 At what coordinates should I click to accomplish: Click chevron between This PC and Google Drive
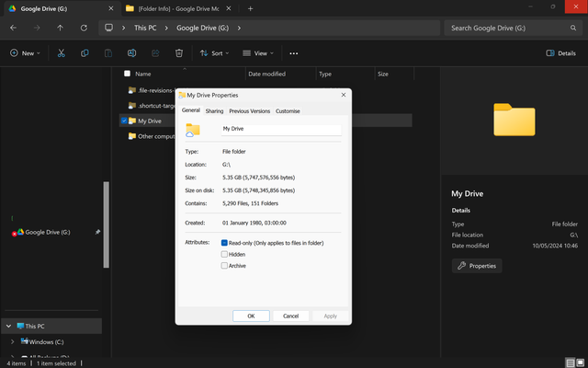(x=166, y=28)
